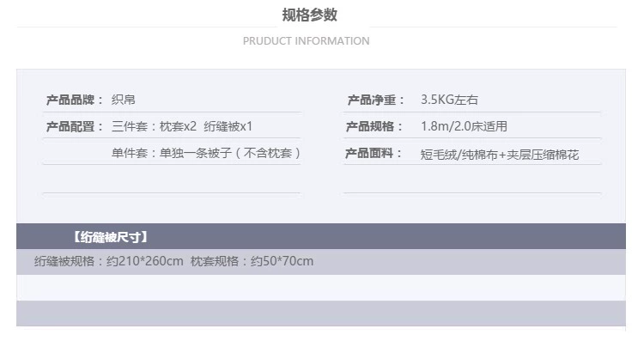Click the brand name 织帛
Screen dimensions: 644x353
(x=123, y=100)
